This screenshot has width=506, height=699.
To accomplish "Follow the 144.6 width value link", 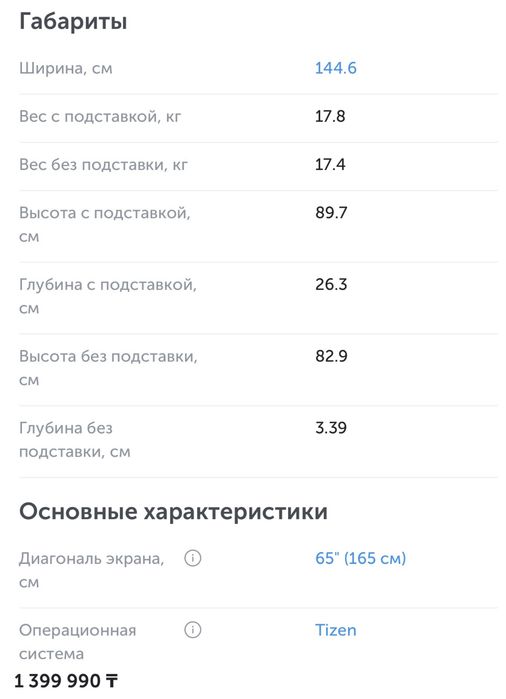I will click(336, 68).
